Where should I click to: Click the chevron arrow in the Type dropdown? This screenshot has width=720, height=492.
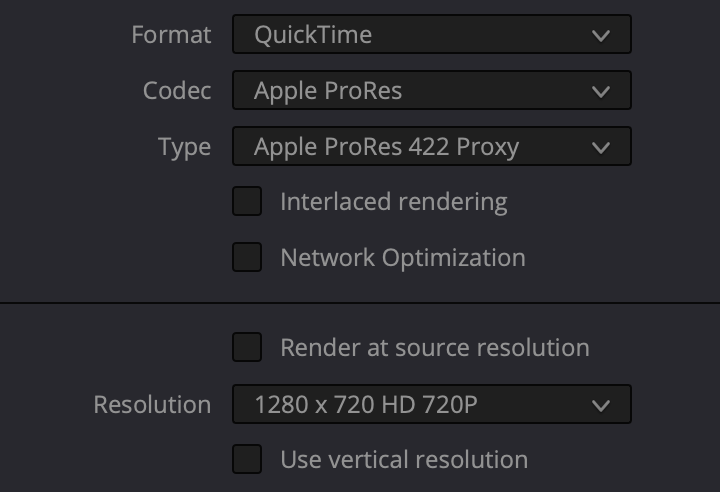(601, 147)
